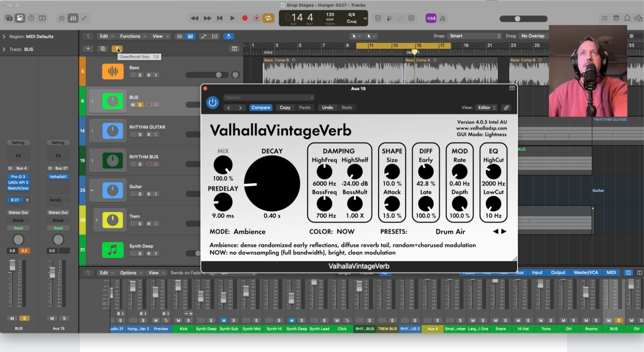Go to beginning with transport button
The height and width of the screenshot is (352, 644).
220,18
